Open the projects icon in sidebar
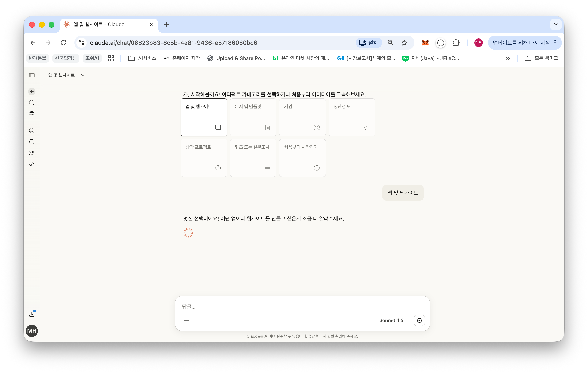 [32, 142]
